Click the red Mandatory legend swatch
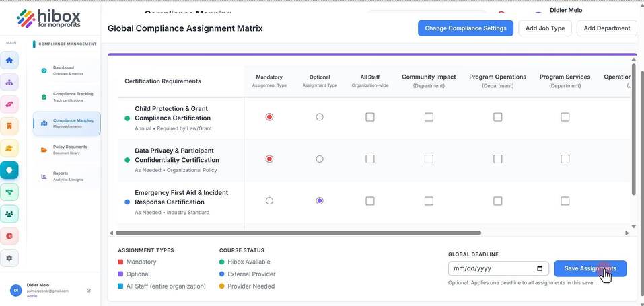 120,262
